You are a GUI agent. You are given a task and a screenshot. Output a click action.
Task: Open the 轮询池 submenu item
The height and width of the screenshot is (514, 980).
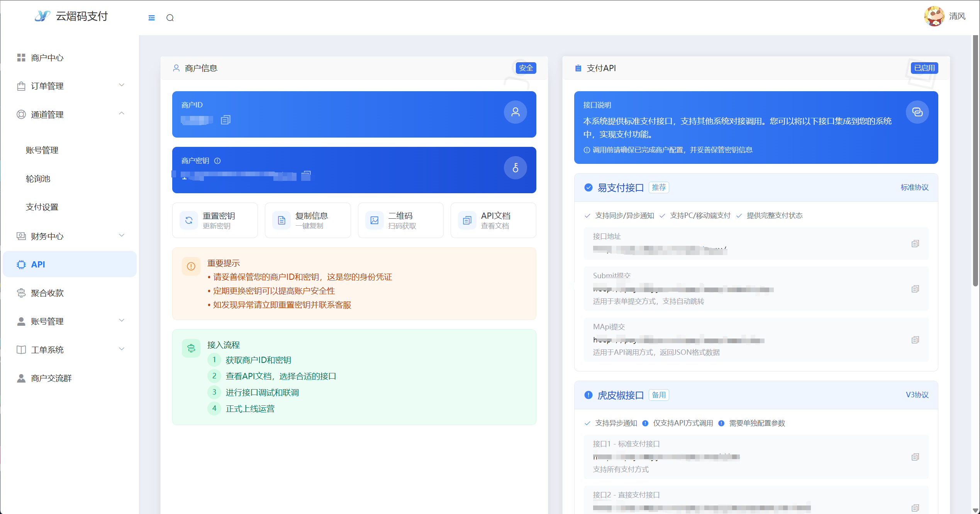point(38,179)
